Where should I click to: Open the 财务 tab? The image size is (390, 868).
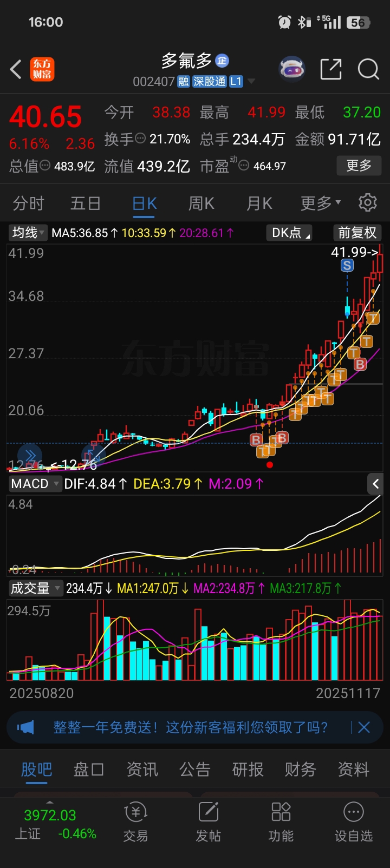tap(301, 769)
